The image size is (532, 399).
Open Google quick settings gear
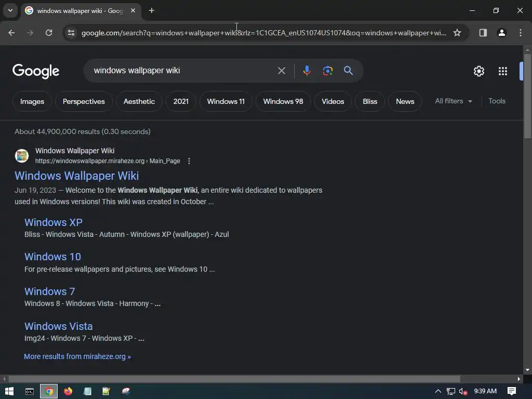478,71
